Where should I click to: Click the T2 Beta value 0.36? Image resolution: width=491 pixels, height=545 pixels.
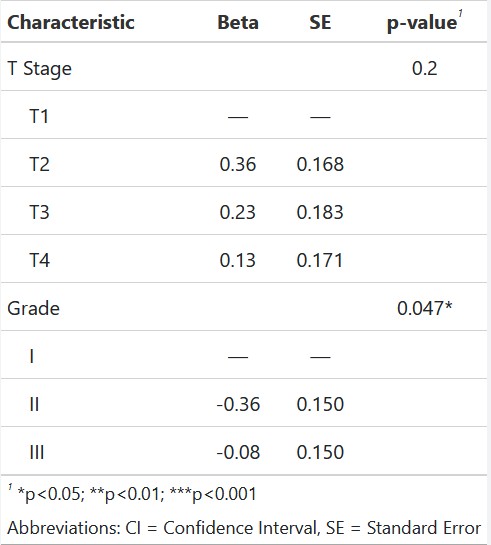point(238,164)
